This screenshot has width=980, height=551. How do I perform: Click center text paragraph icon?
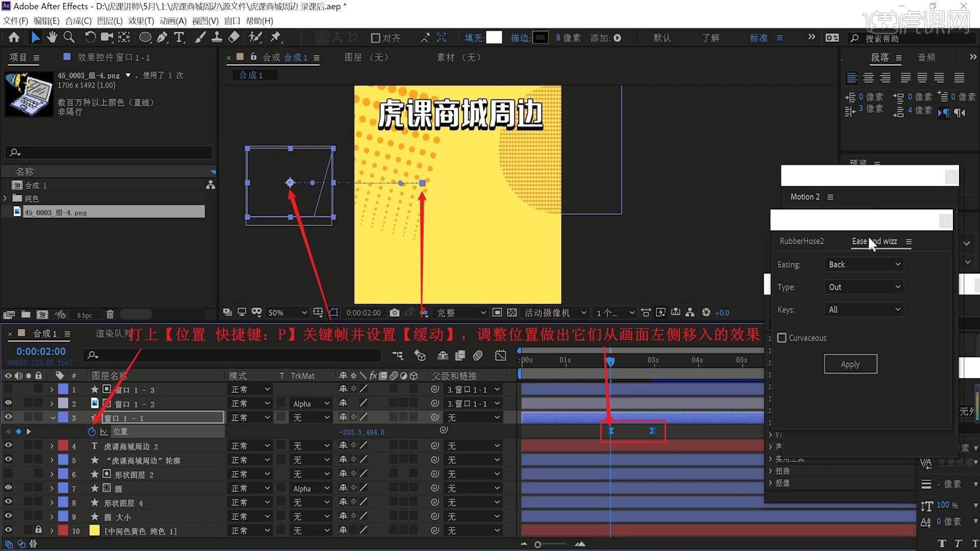(869, 78)
